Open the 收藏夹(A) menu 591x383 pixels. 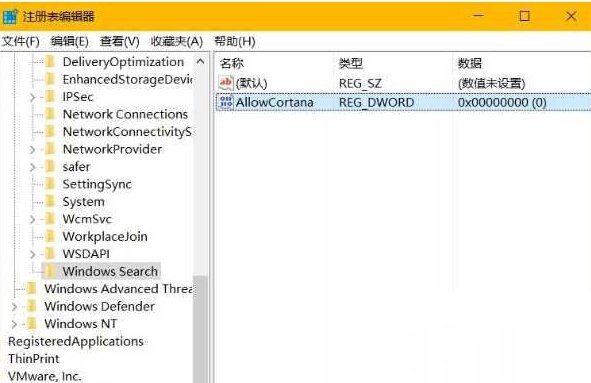(x=177, y=41)
